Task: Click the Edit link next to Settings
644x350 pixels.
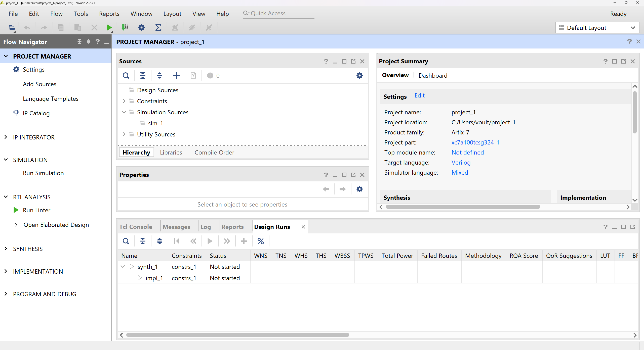Action: [x=419, y=95]
